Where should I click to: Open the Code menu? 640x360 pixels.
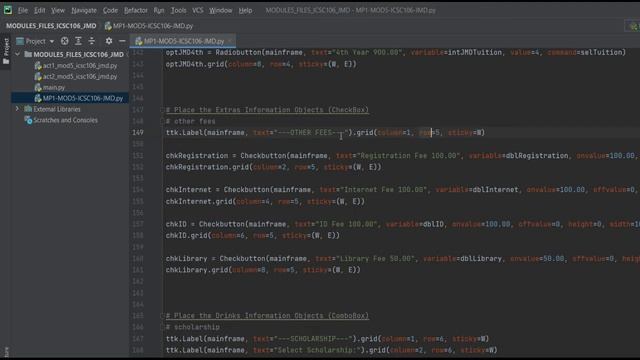[x=110, y=10]
